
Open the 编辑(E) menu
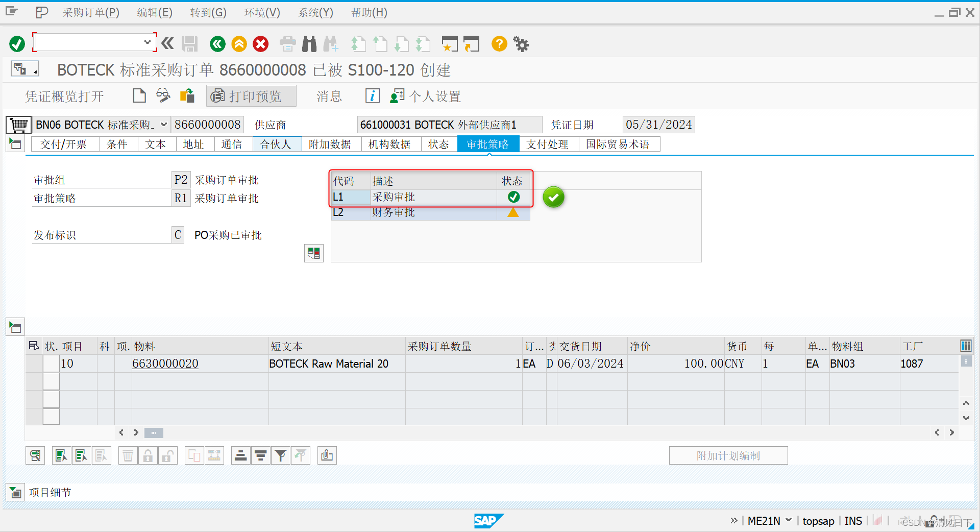[x=155, y=12]
